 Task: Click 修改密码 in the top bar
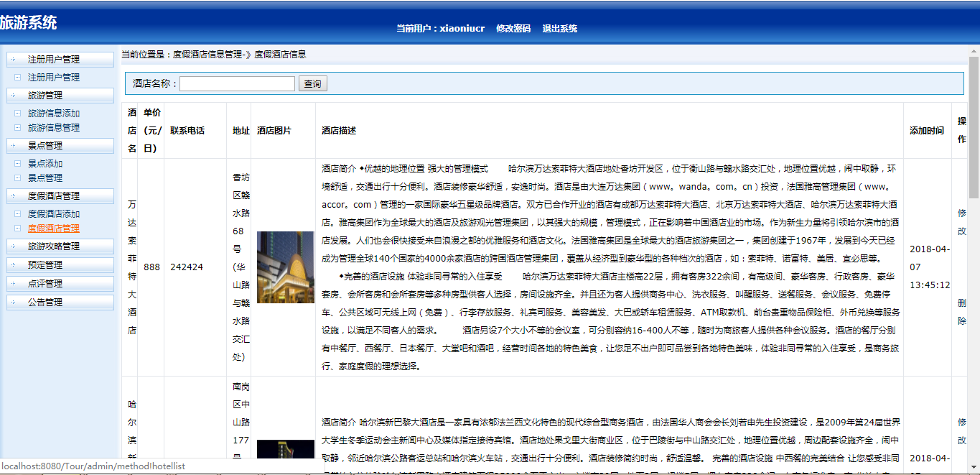click(513, 29)
